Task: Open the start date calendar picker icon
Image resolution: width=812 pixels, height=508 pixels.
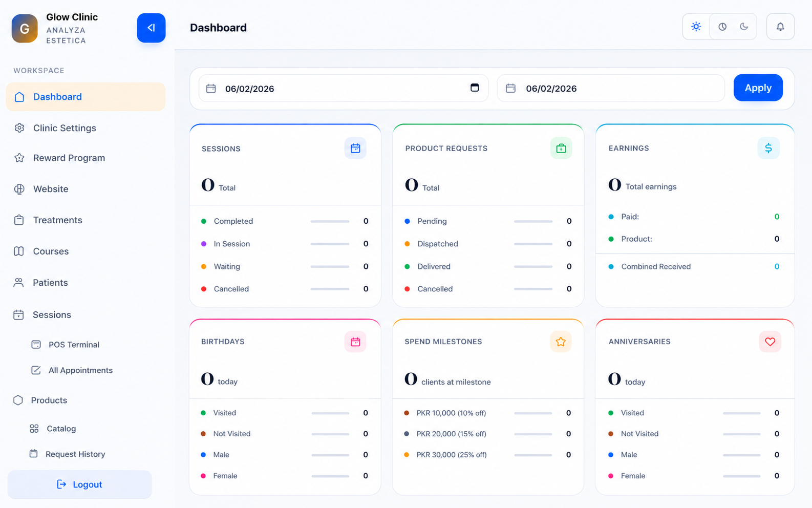Action: coord(475,88)
